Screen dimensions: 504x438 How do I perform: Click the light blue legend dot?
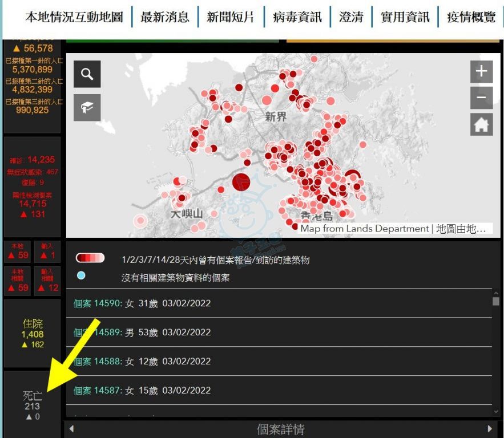81,275
